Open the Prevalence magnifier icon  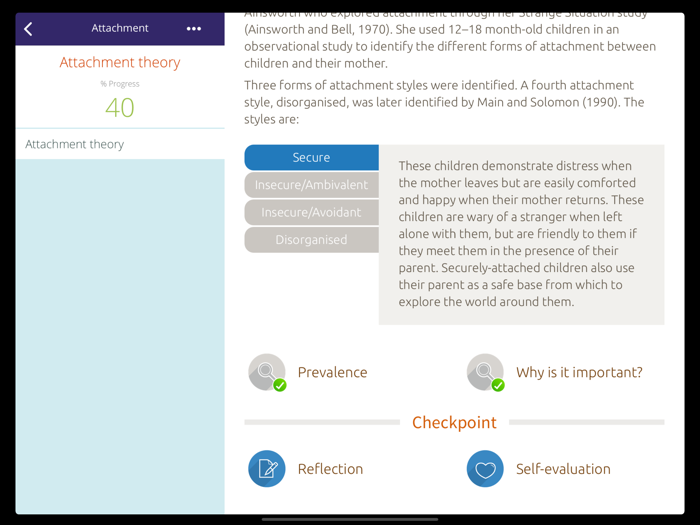coord(266,371)
